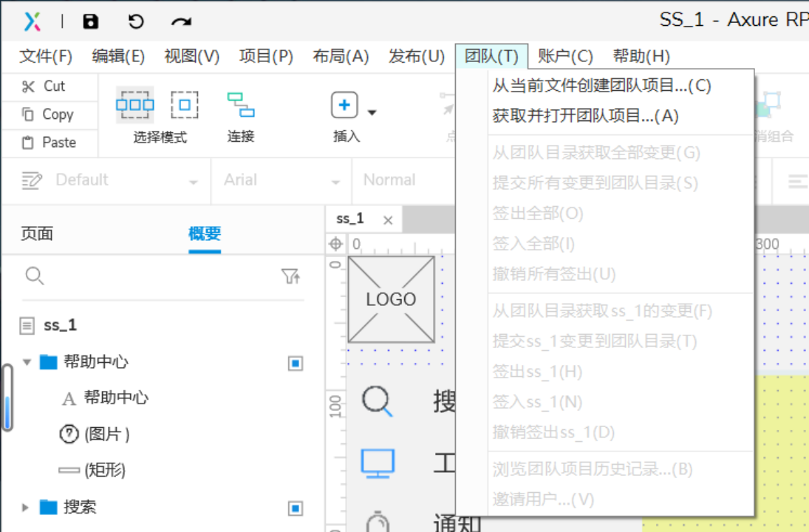
Task: Collapse the 帮助中心 folder
Action: coord(27,362)
